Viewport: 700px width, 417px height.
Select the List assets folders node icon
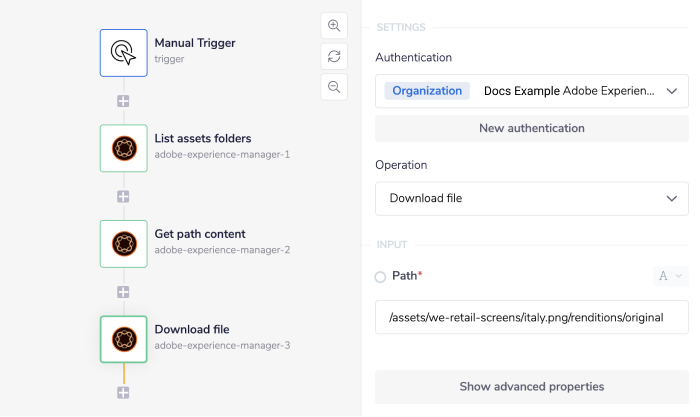pyautogui.click(x=124, y=148)
